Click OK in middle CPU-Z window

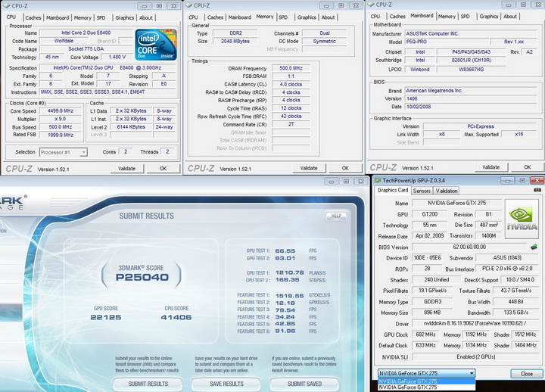click(345, 168)
